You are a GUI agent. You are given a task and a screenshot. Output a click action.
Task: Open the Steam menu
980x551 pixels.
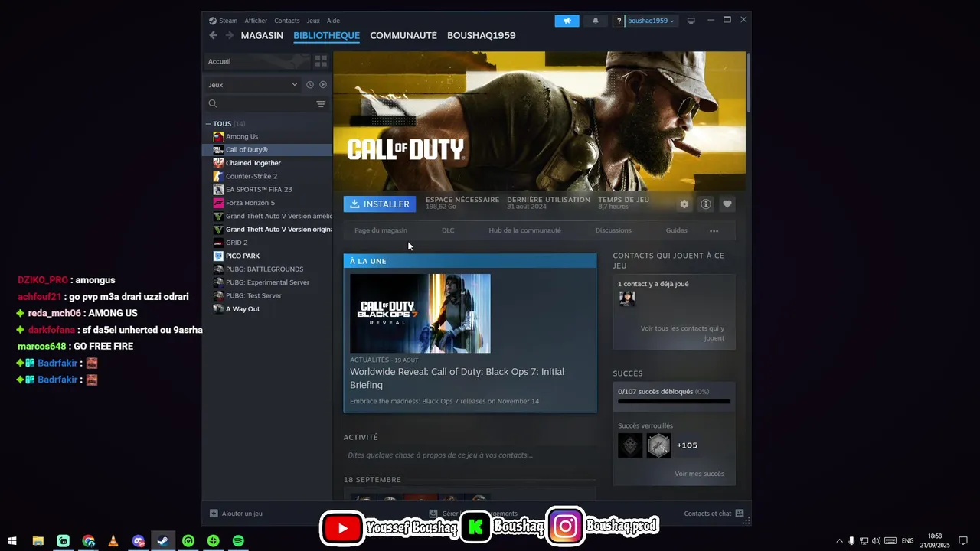228,21
